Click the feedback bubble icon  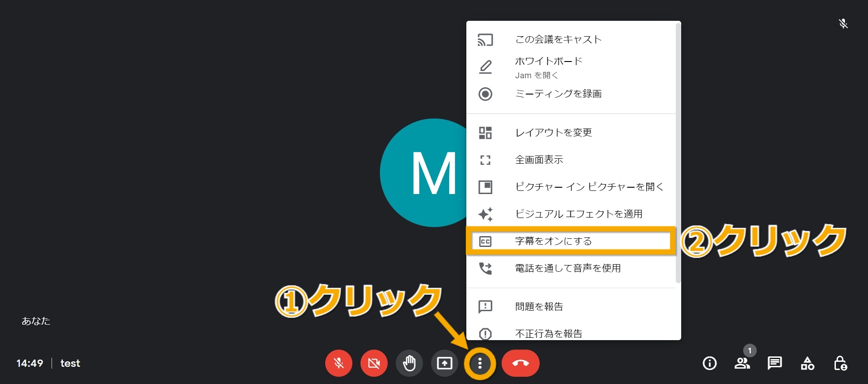click(x=485, y=307)
